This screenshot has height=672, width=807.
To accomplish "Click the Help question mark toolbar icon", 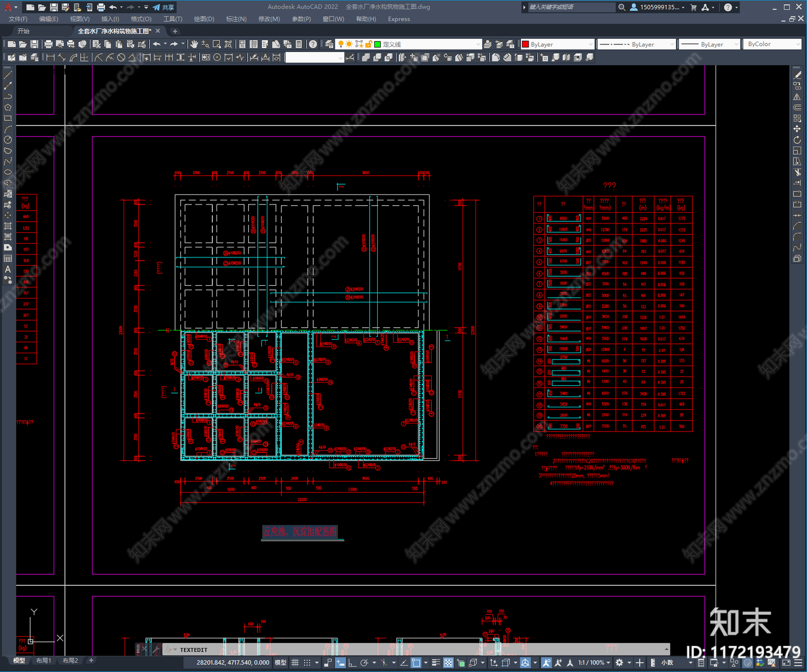I will point(313,44).
